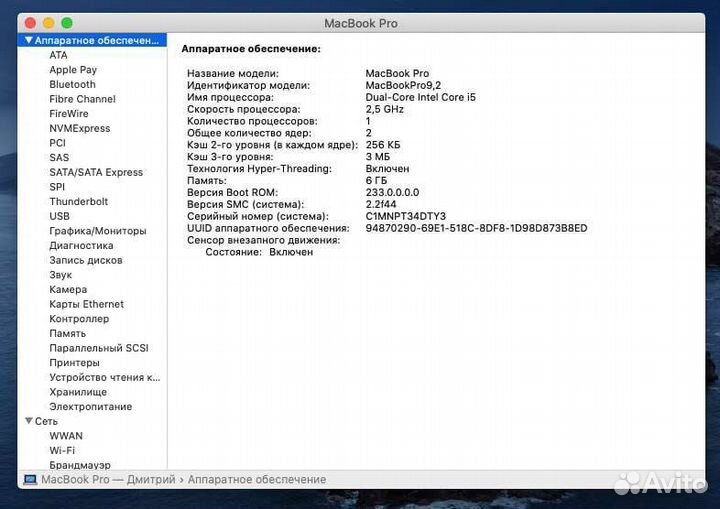Select USB in the sidebar

click(x=60, y=216)
